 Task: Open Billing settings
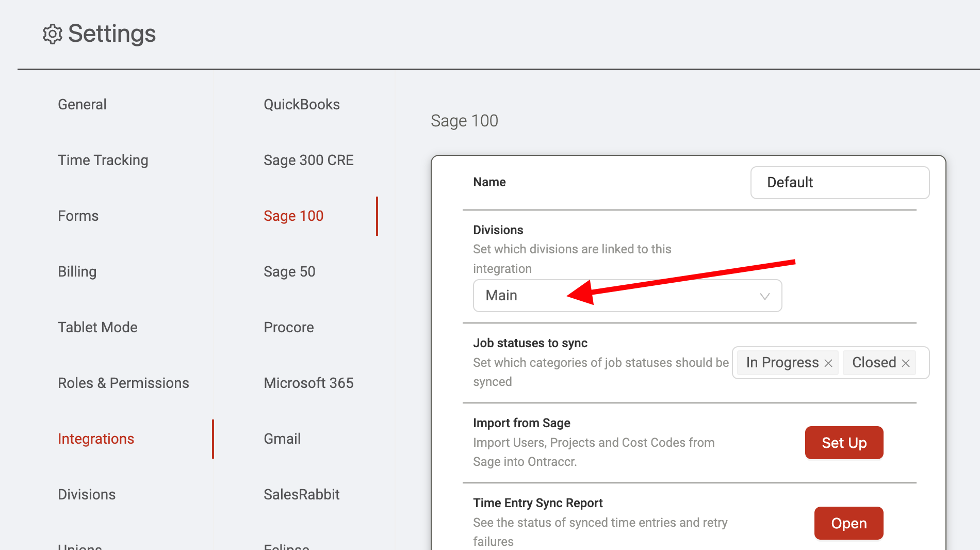click(x=77, y=271)
